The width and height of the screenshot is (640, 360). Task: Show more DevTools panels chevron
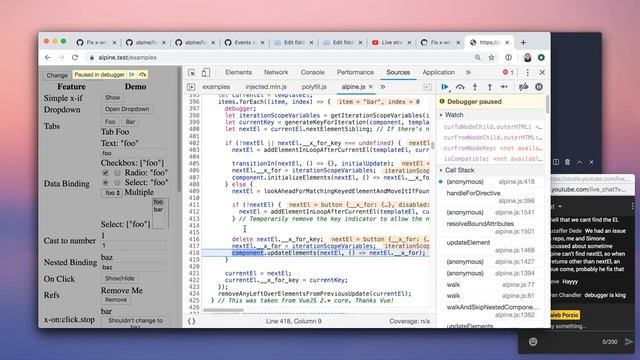click(468, 72)
